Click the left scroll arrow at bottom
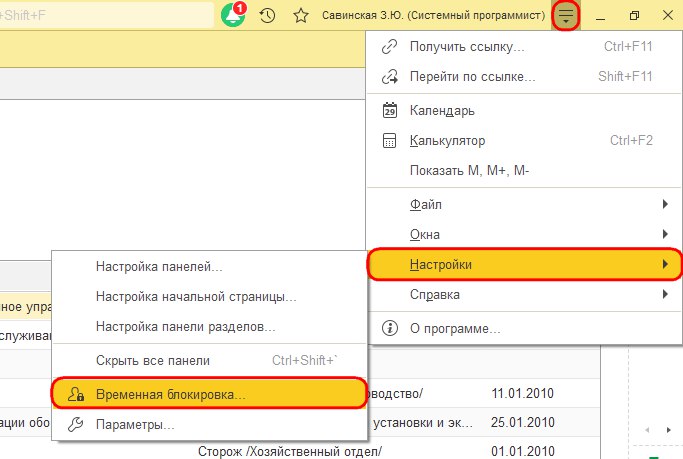 [648, 430]
